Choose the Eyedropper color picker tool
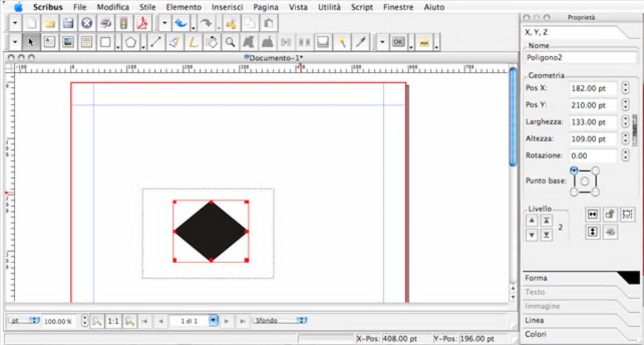Viewport: 644px width, 345px height. point(361,42)
